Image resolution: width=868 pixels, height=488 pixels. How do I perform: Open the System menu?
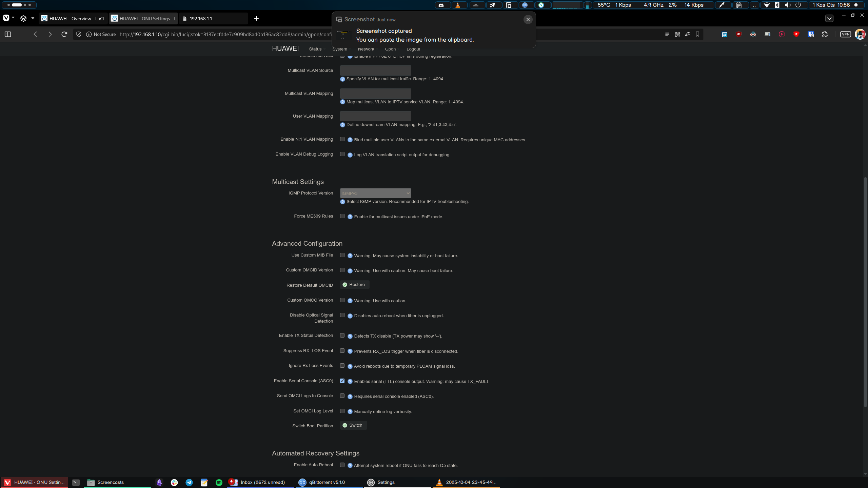pos(340,49)
